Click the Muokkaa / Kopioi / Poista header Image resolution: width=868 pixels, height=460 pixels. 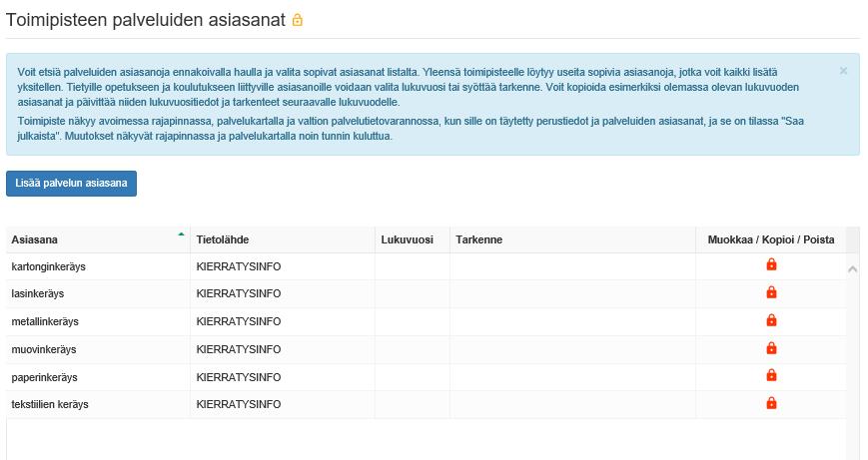tap(770, 239)
